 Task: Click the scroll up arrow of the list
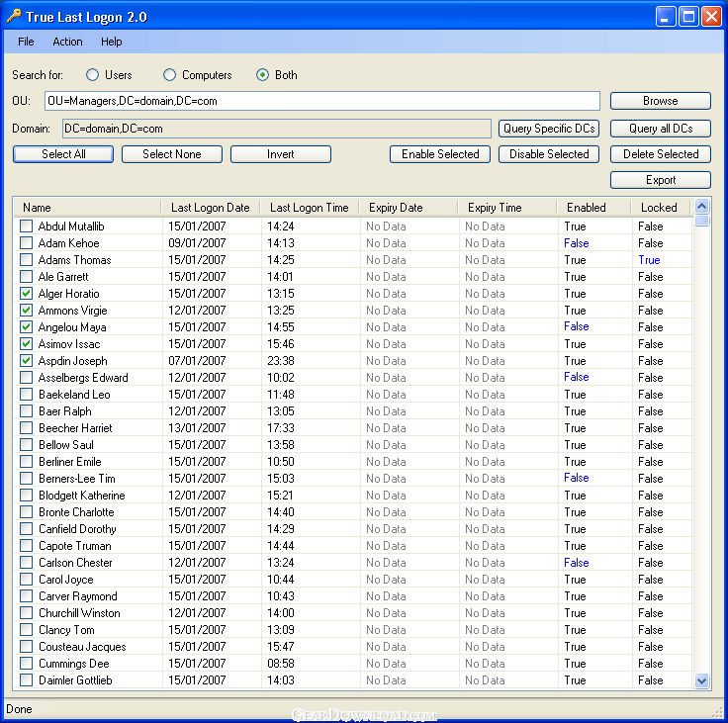point(702,206)
